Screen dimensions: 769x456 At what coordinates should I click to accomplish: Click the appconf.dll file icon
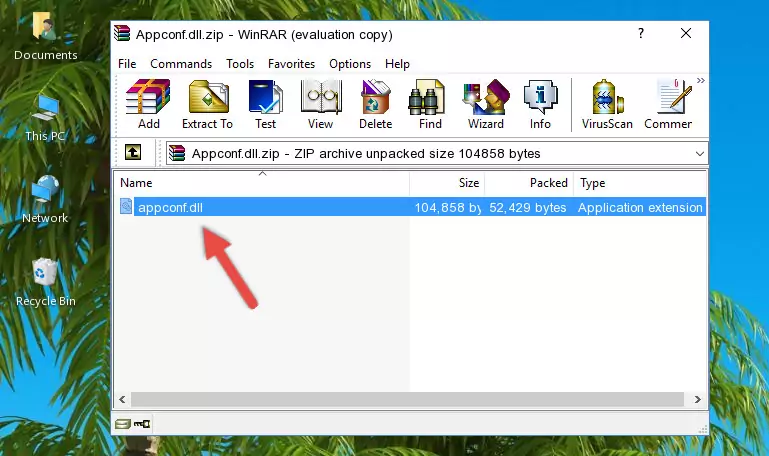tap(126, 206)
